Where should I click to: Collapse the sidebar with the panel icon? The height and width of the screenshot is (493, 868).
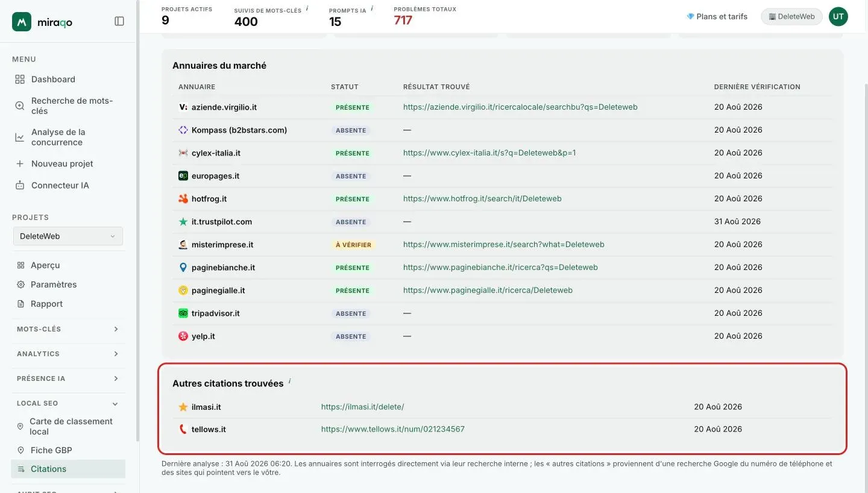[x=119, y=21]
